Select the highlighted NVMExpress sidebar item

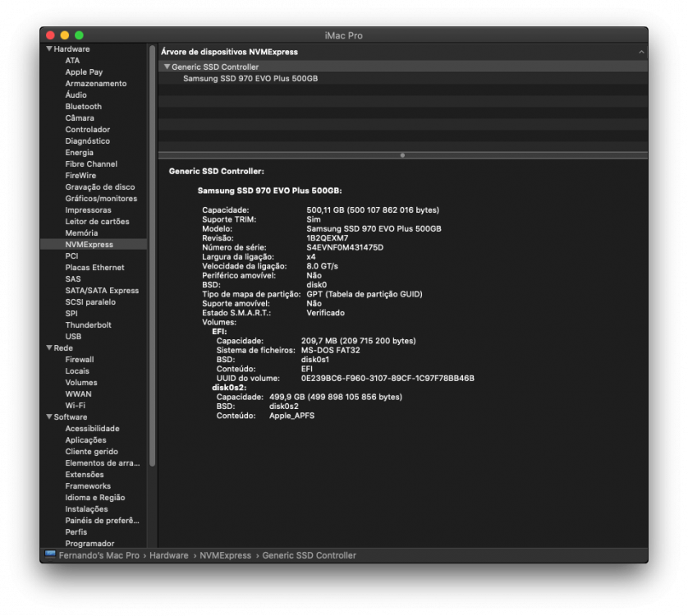pyautogui.click(x=94, y=245)
